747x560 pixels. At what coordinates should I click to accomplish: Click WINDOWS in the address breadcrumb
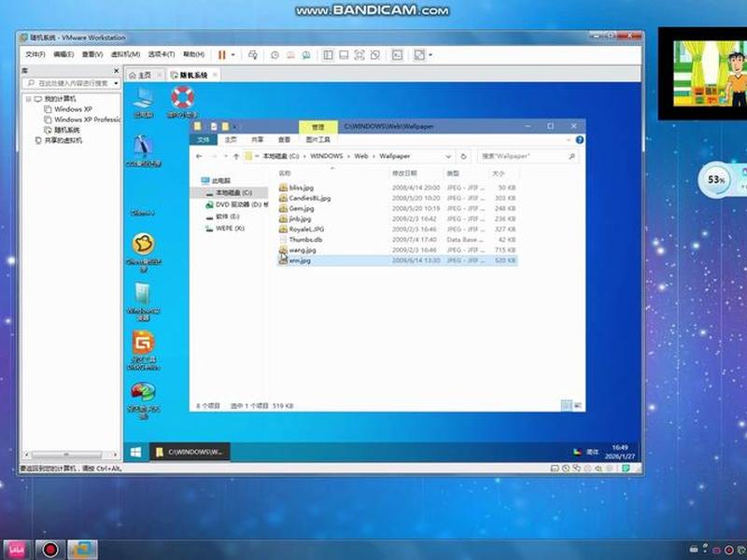(326, 156)
